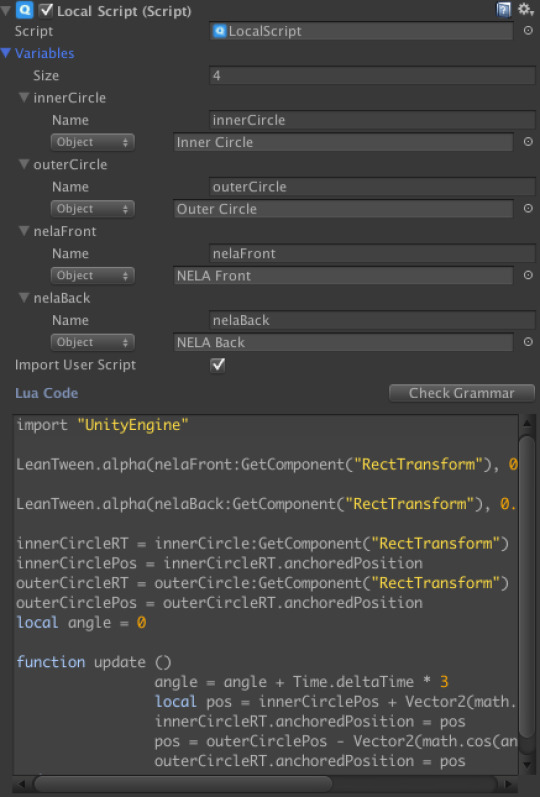Screen dimensions: 540x797
Task: Click the nelaFront Name text field
Action: click(x=372, y=253)
